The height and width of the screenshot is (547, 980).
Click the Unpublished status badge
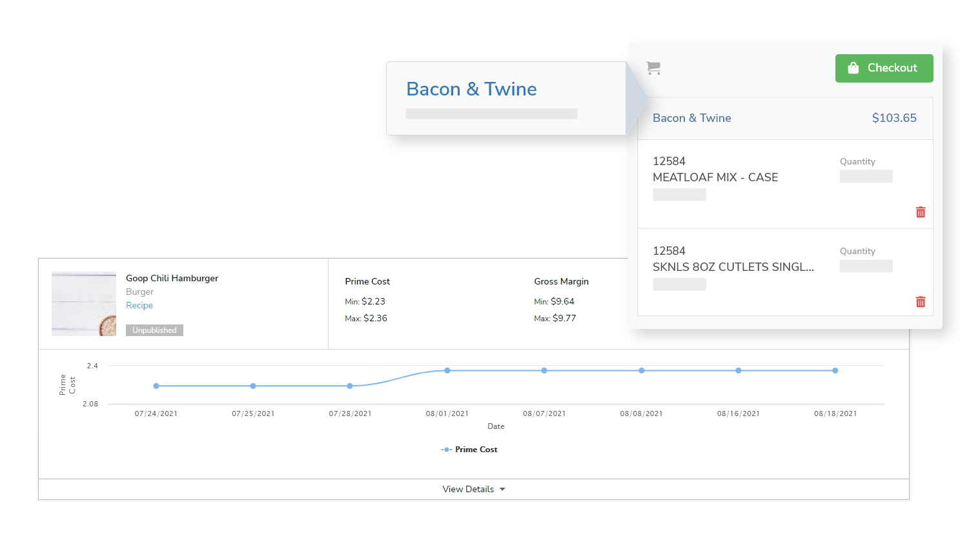click(x=154, y=330)
